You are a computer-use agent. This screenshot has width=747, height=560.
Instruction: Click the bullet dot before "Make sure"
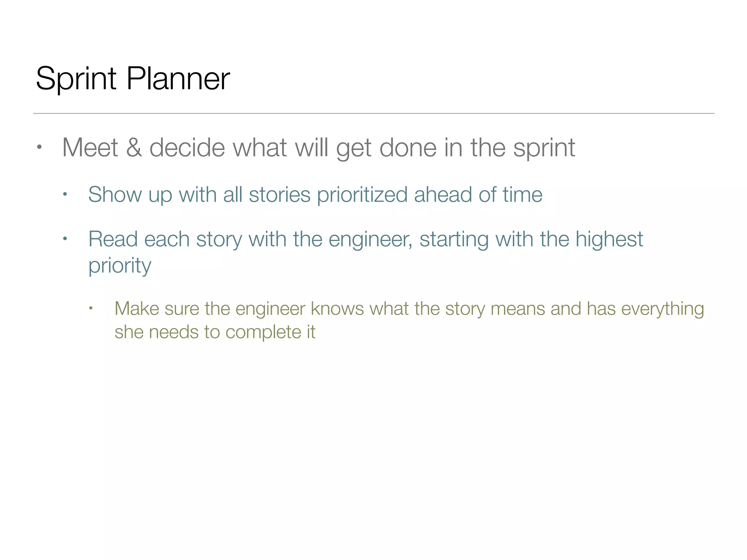tap(91, 309)
